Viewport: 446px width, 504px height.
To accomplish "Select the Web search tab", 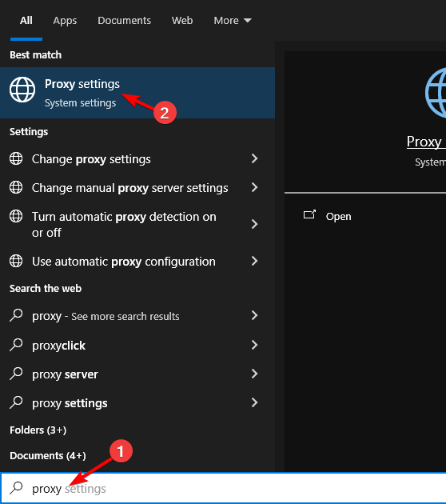I will click(182, 21).
